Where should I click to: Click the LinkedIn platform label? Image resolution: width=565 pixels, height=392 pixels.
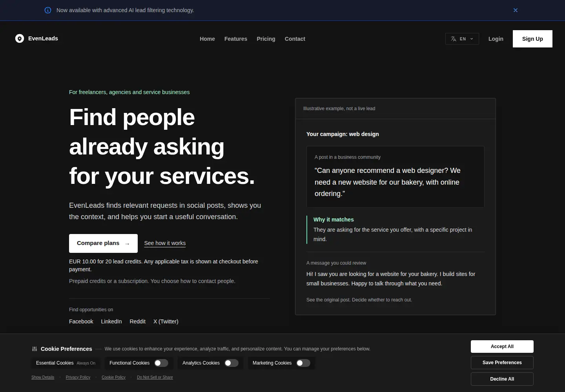111,321
